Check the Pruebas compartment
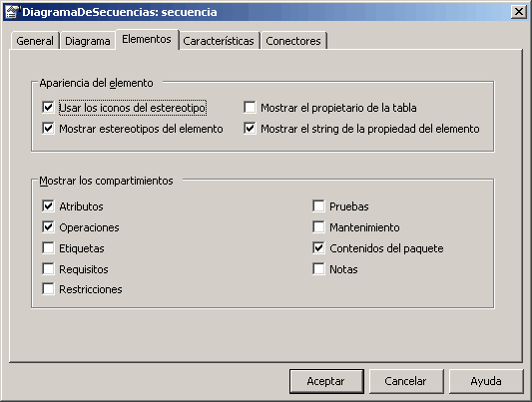 (318, 206)
